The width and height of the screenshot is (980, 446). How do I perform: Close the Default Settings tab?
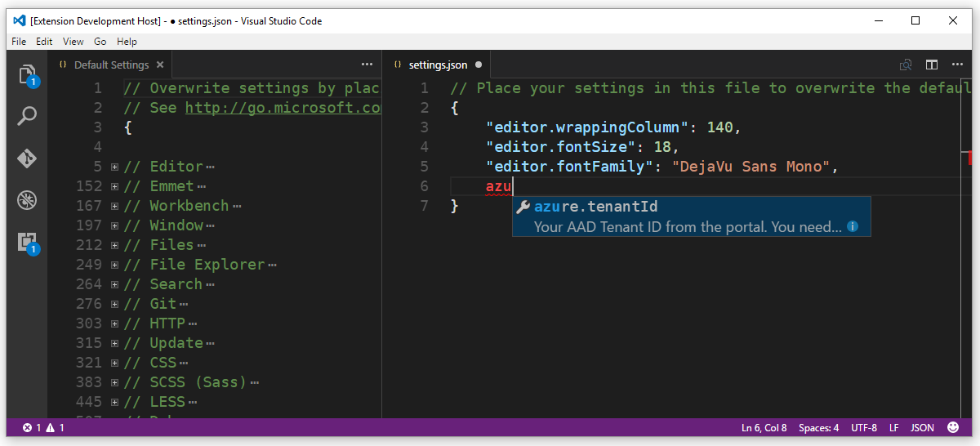[160, 65]
